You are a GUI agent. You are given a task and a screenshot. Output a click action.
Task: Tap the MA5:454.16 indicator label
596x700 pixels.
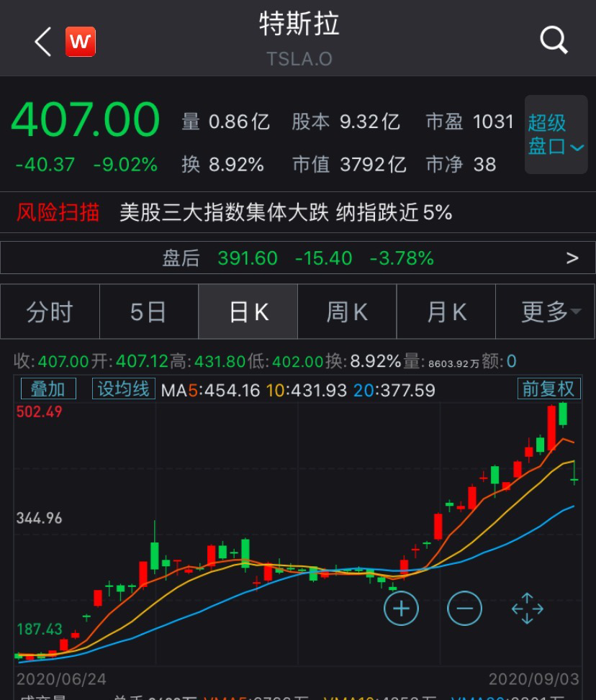pyautogui.click(x=210, y=391)
